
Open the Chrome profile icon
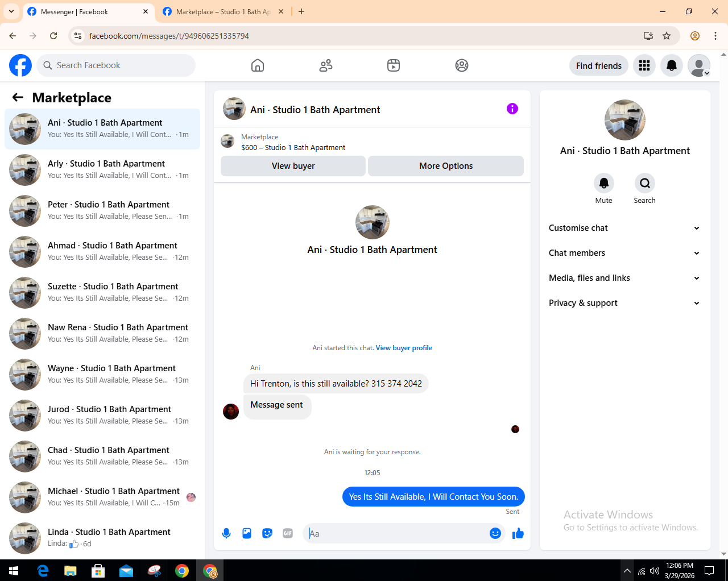(x=695, y=36)
